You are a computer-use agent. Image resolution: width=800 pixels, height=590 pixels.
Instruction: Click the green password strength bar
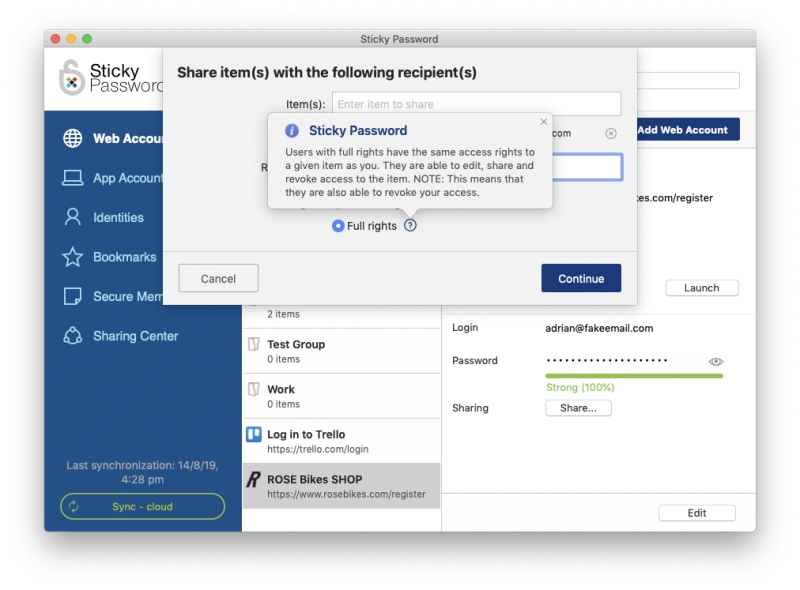click(634, 376)
